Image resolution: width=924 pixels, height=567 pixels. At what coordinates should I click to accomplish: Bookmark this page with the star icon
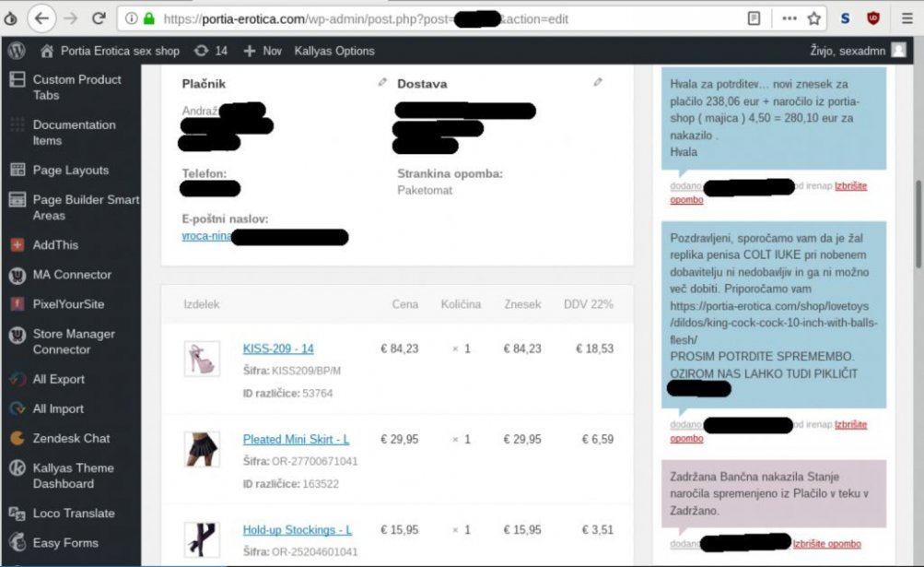click(813, 18)
